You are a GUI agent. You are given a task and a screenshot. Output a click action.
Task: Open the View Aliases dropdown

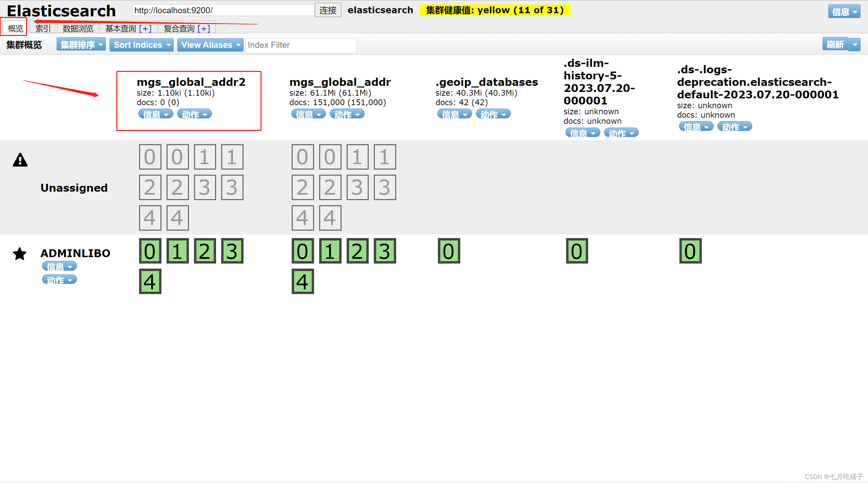point(210,45)
